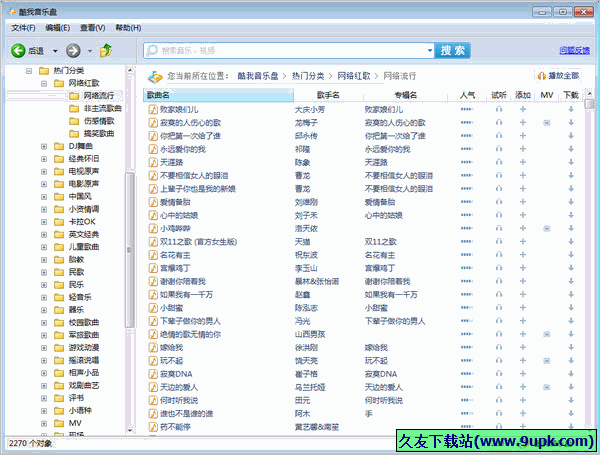Select the 非主流歌曲 folder
Viewport: 600px width, 455px height.
click(102, 108)
